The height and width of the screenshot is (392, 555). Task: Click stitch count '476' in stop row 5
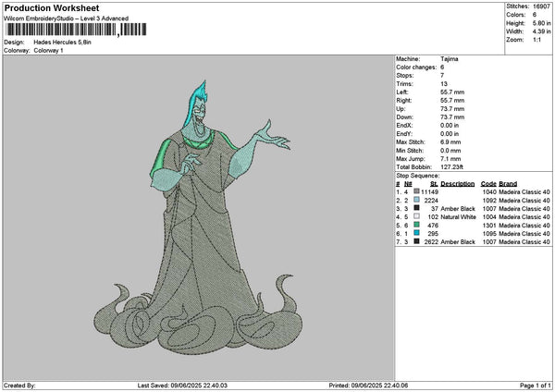[x=433, y=226]
